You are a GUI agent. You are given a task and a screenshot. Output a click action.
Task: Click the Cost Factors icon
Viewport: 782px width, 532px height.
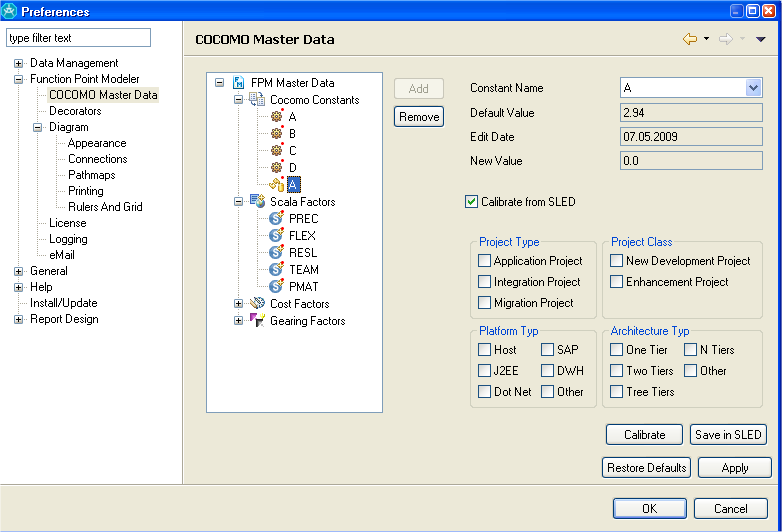coord(257,303)
